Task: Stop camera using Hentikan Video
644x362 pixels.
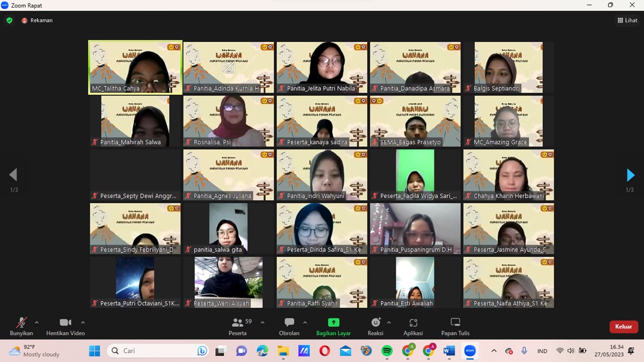Action: coord(65,326)
